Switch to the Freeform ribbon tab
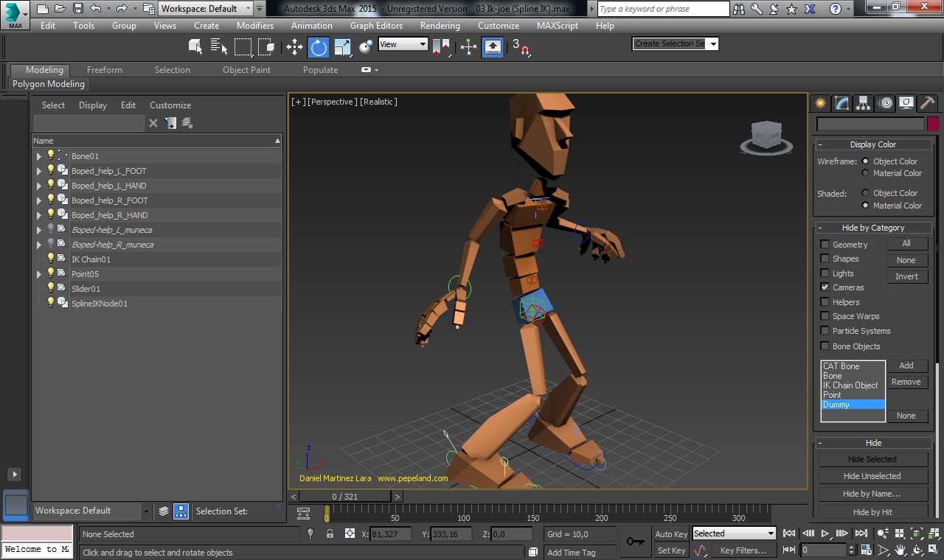944x560 pixels. 105,70
